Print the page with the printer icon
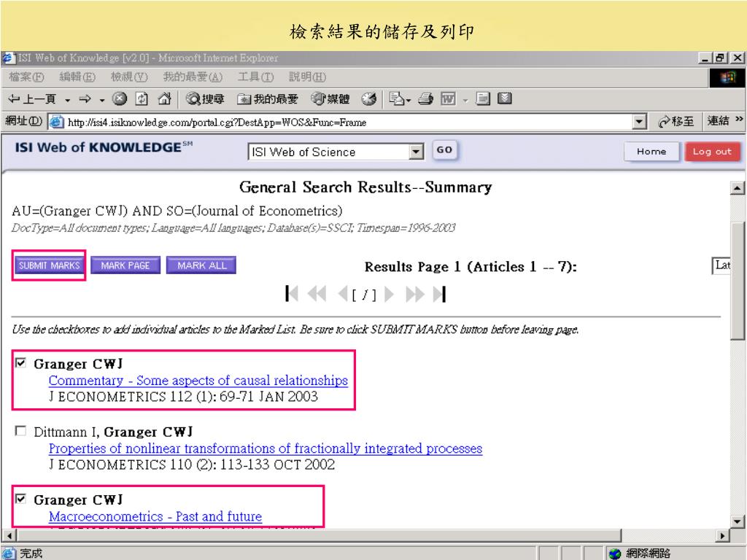Image resolution: width=747 pixels, height=560 pixels. [425, 98]
